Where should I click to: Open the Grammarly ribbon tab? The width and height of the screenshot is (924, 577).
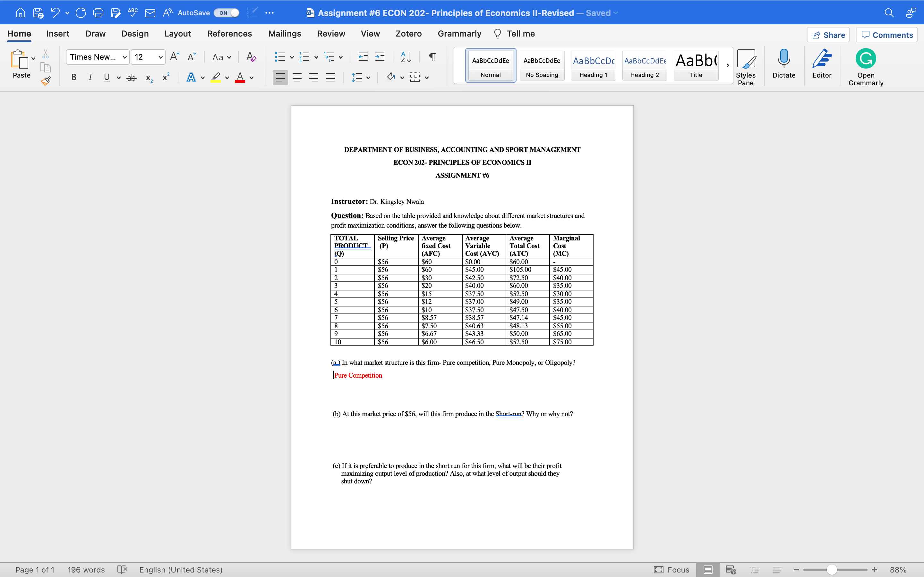pos(459,34)
